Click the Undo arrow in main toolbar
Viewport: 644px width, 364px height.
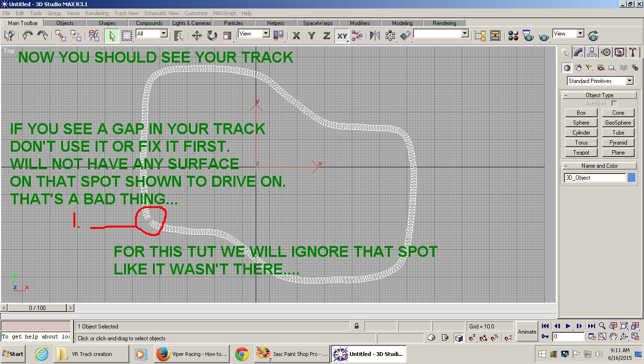[27, 36]
